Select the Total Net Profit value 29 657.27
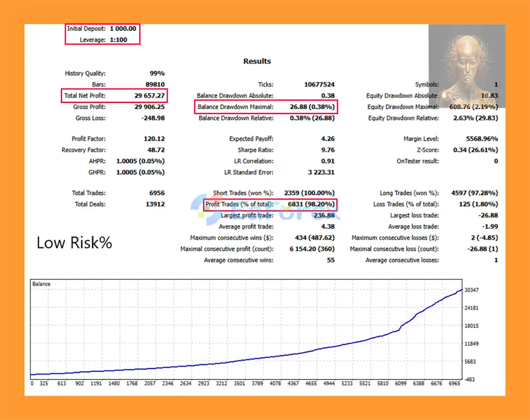The height and width of the screenshot is (420, 530). [149, 96]
